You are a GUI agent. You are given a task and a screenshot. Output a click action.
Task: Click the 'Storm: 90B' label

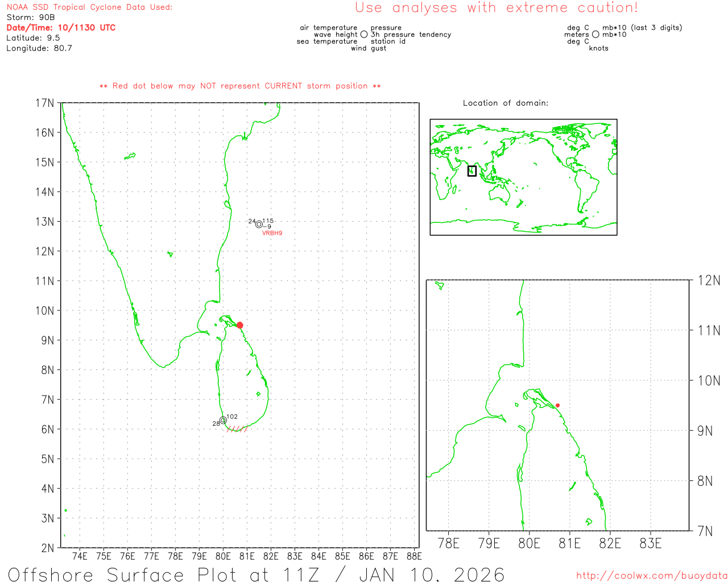tap(31, 17)
